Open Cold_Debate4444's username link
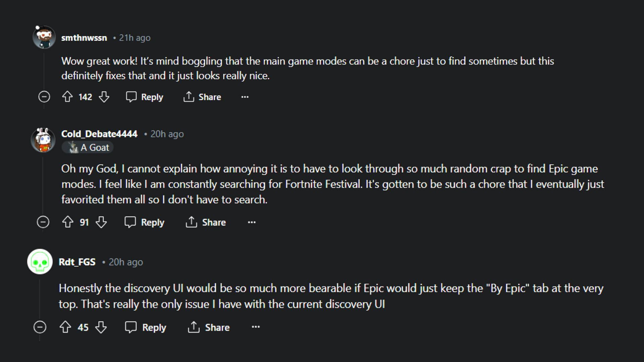This screenshot has height=362, width=644. [x=99, y=134]
